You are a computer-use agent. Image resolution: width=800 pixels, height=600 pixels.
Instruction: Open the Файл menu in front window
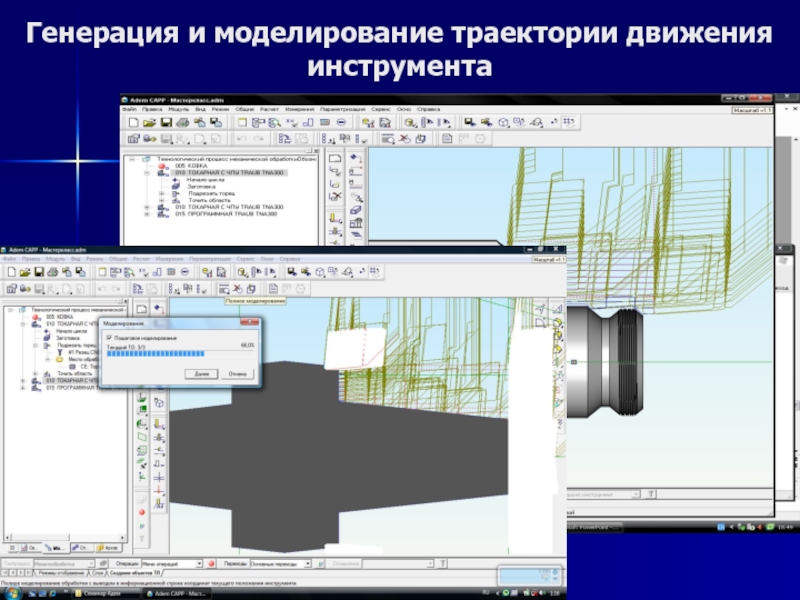pyautogui.click(x=9, y=258)
